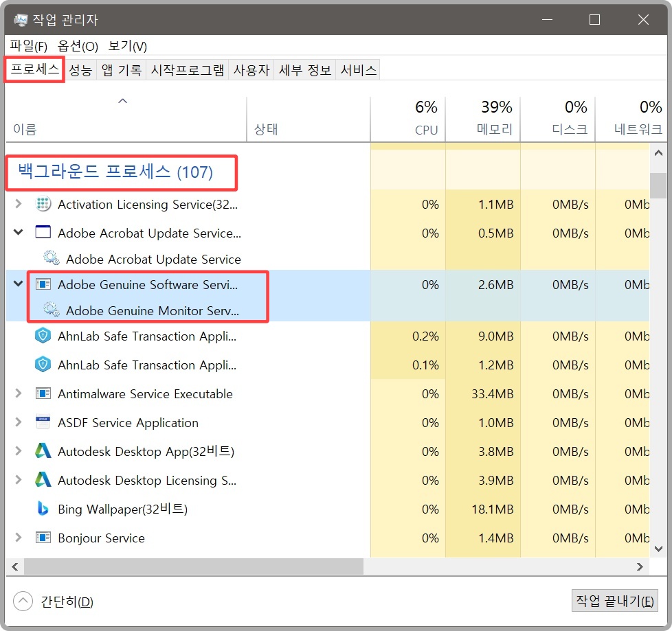The height and width of the screenshot is (631, 672).
Task: Click the vertical scrollbar down arrow
Action: pyautogui.click(x=658, y=549)
